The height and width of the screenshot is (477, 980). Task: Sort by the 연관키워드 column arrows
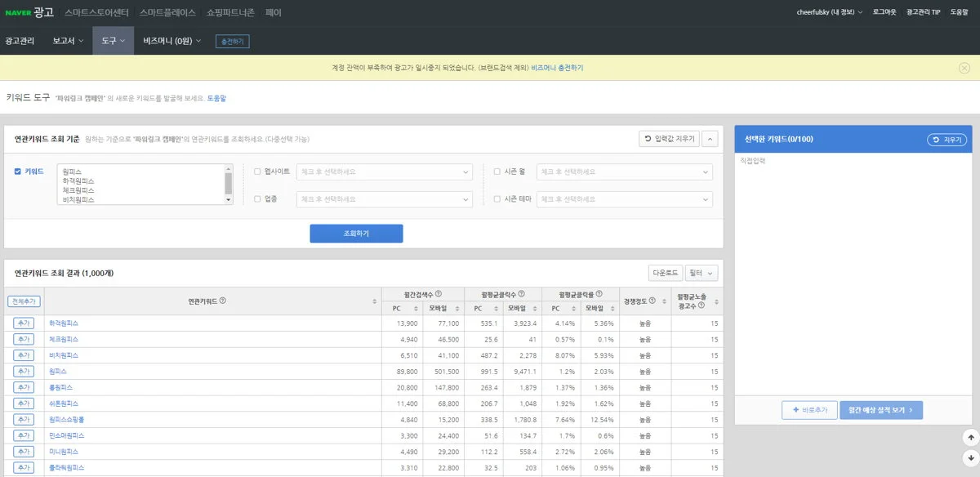pos(375,301)
